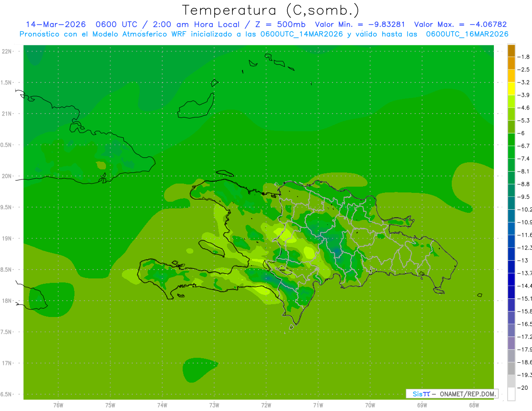
Task: Click the '21N' latitude label
Action: tap(7, 114)
